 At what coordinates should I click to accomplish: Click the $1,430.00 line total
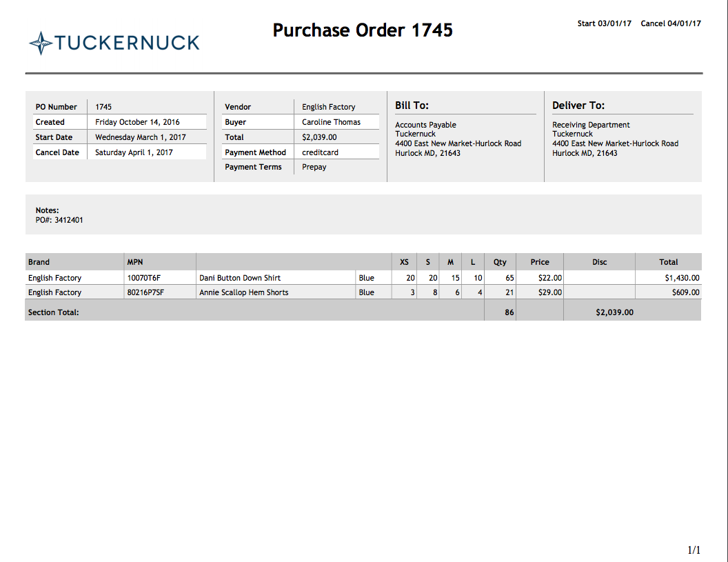(681, 278)
